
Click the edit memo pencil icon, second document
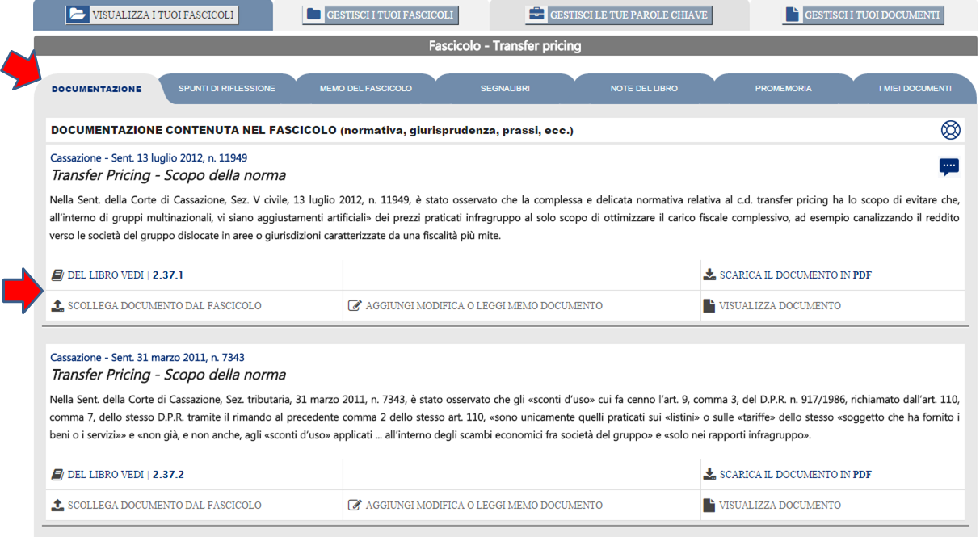(x=354, y=506)
